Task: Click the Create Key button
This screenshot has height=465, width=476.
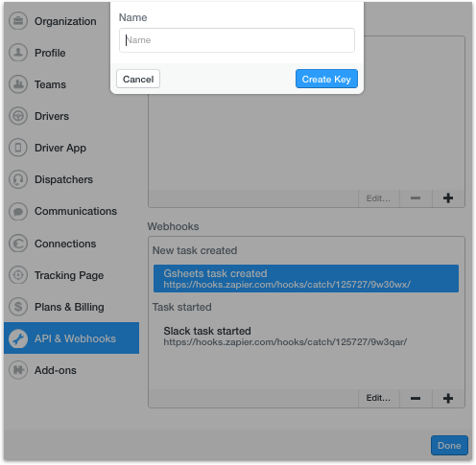Action: coord(326,79)
